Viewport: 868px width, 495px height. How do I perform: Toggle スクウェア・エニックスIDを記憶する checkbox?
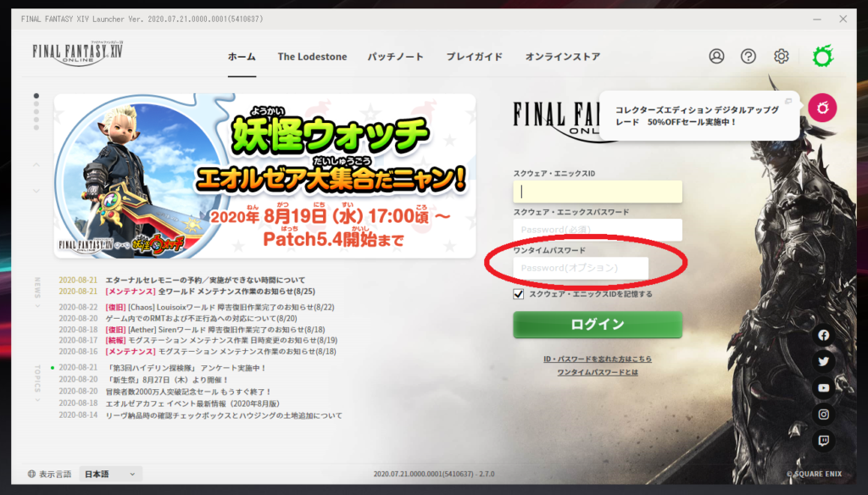(x=518, y=294)
